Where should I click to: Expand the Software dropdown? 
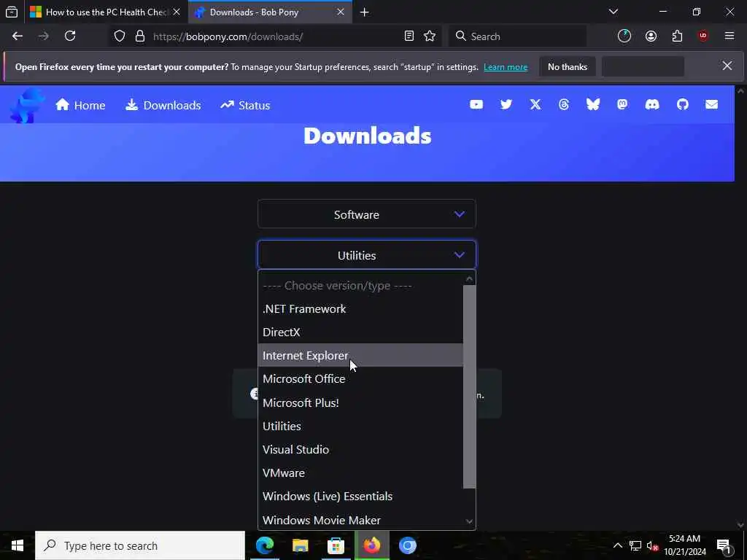(367, 214)
